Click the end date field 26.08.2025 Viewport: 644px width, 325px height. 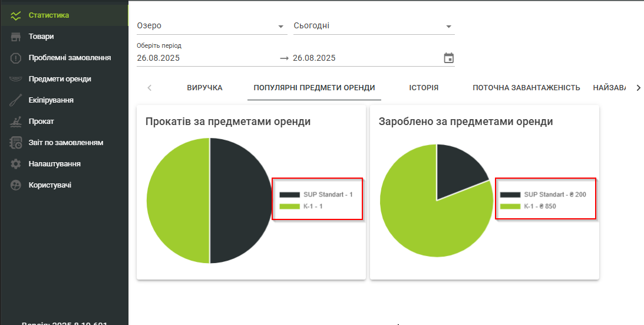[x=366, y=58]
